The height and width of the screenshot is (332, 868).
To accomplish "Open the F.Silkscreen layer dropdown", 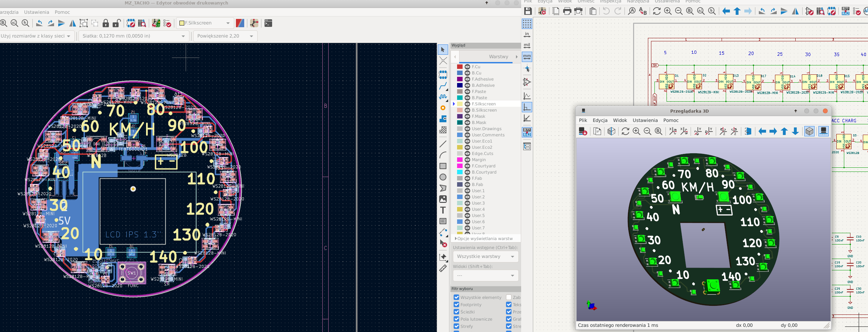I will tap(205, 23).
